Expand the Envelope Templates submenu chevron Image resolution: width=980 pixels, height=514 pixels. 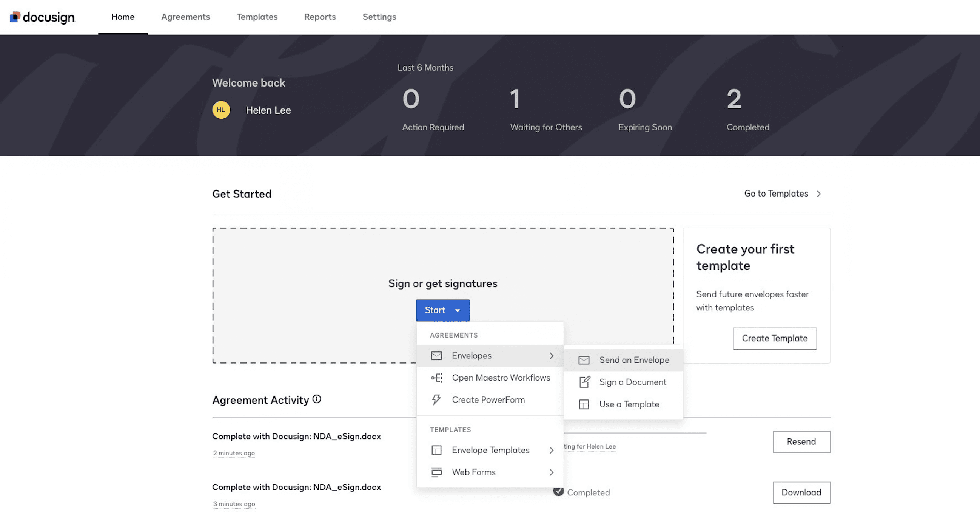pyautogui.click(x=551, y=450)
